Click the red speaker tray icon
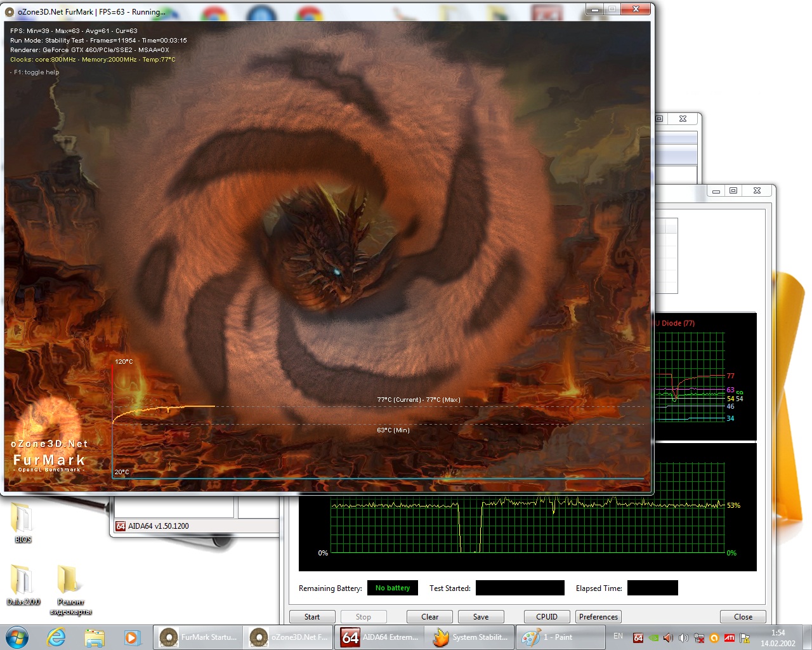The width and height of the screenshot is (812, 650). 668,638
